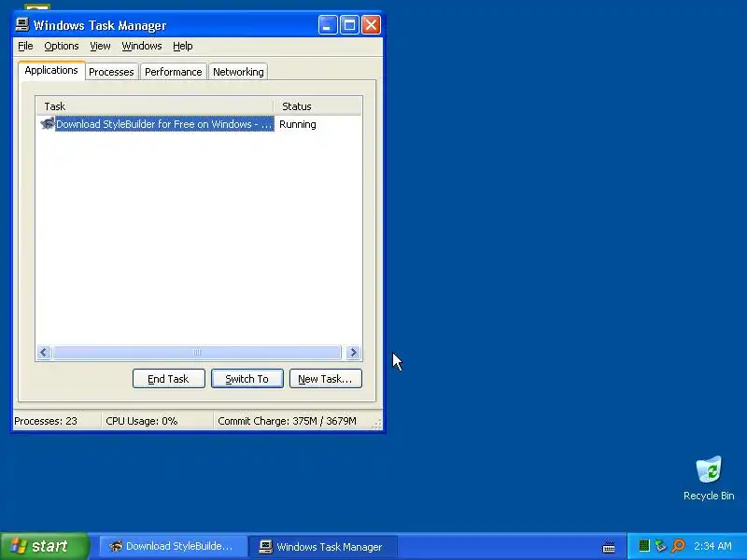Maximize the Task Manager window
The width and height of the screenshot is (747, 560).
pyautogui.click(x=349, y=25)
